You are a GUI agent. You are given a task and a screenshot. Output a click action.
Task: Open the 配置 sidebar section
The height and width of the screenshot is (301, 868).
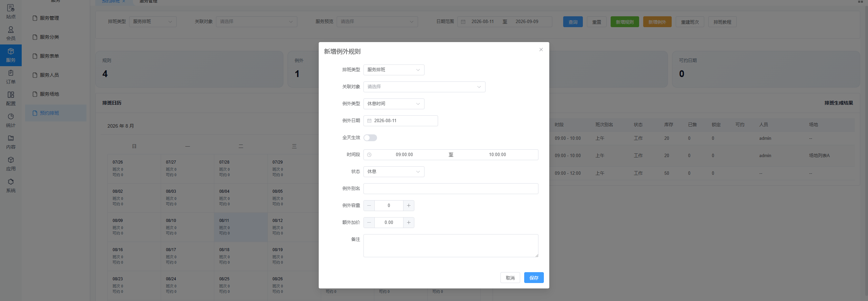coord(11,99)
